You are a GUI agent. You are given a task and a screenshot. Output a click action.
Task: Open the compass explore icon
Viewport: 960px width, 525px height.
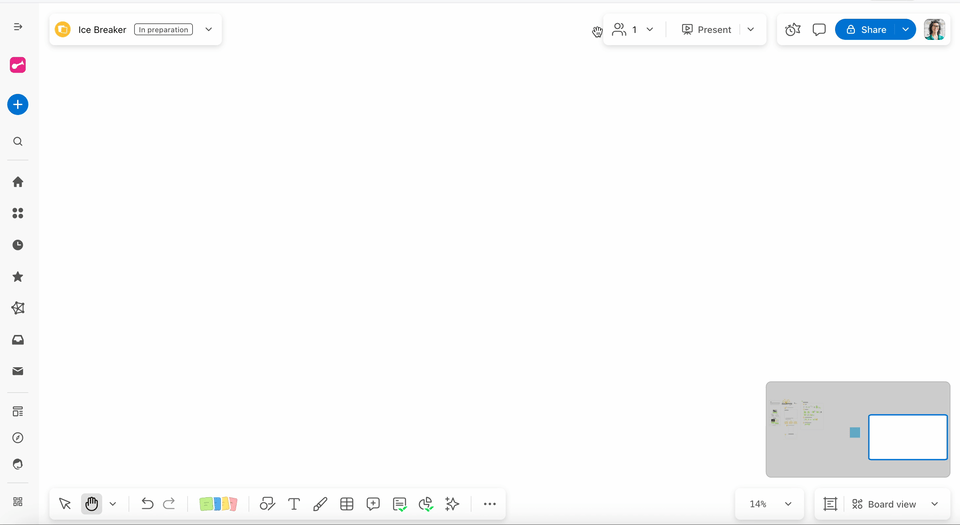click(18, 438)
